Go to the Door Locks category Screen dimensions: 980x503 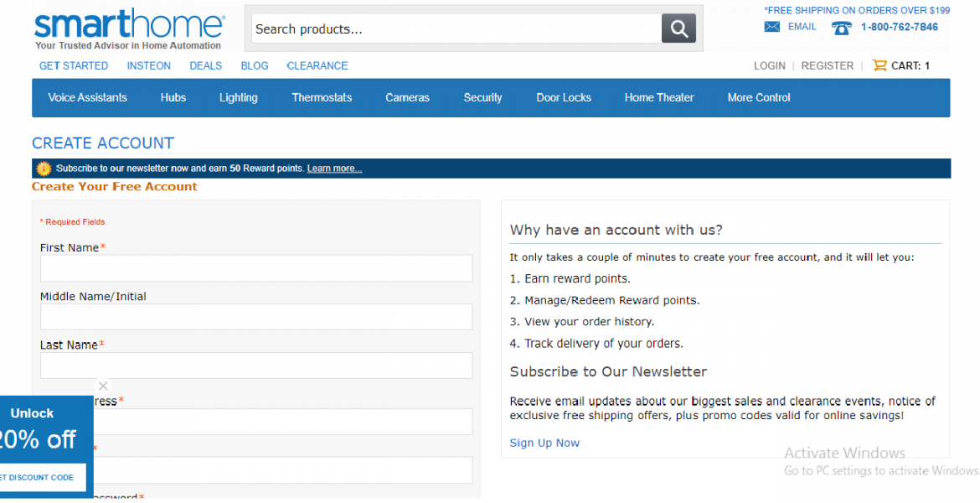(564, 98)
